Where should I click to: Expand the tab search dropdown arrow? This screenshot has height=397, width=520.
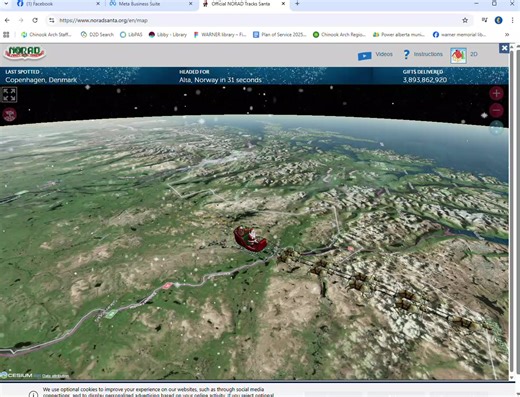6,4
